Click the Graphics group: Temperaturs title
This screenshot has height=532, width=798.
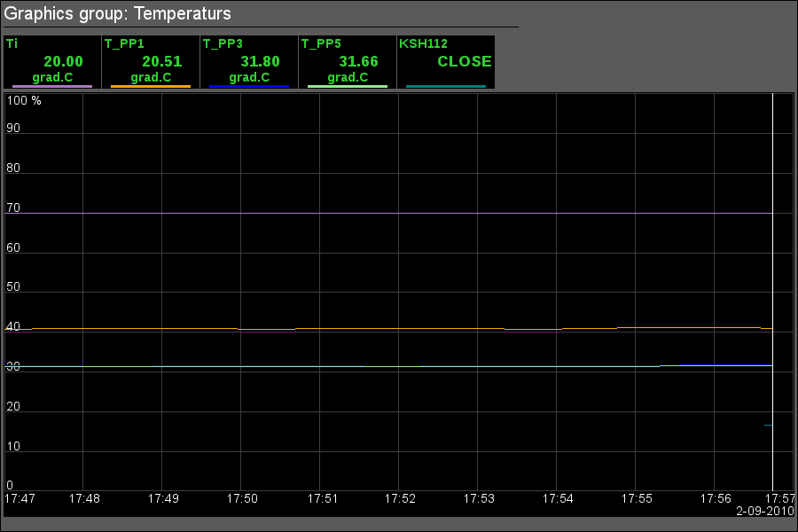pyautogui.click(x=118, y=13)
